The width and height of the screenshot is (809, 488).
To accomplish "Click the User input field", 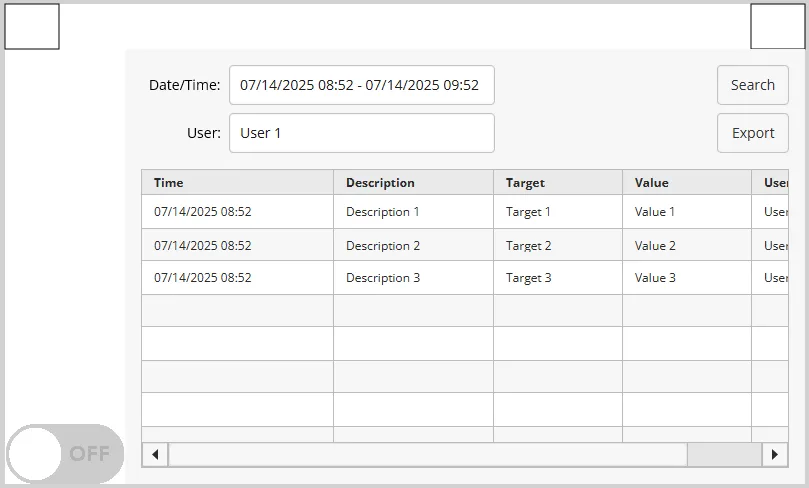I will pos(361,133).
